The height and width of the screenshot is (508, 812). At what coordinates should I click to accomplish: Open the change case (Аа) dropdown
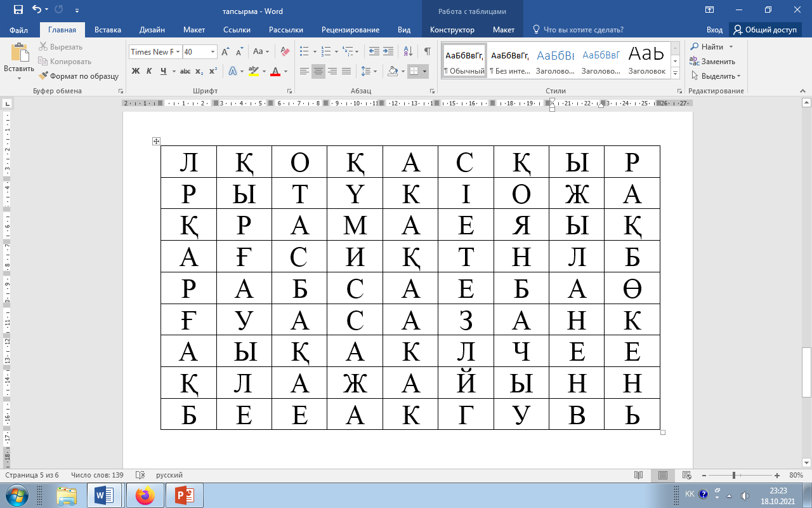coord(261,52)
